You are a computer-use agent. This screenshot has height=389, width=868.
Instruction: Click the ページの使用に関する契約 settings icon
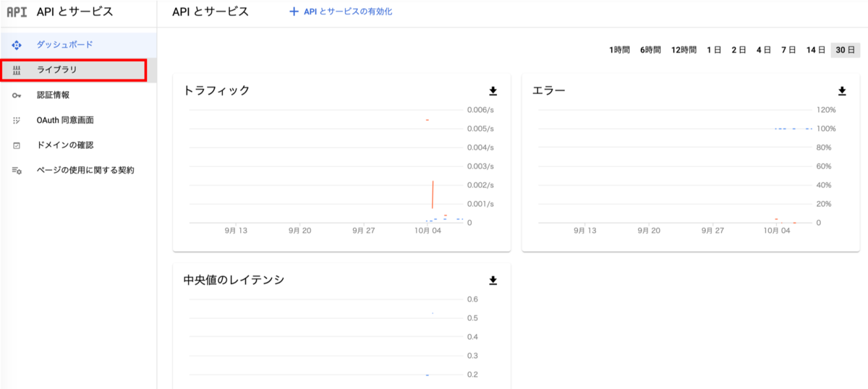17,171
